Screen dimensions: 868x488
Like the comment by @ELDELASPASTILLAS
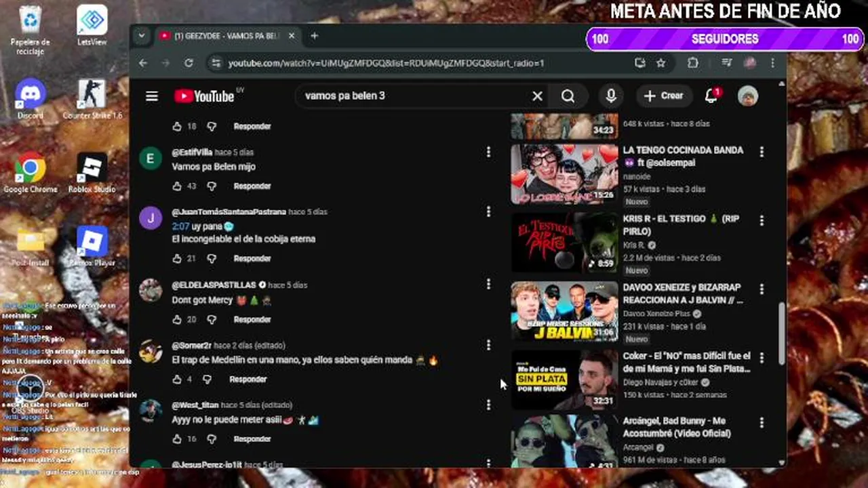[177, 319]
